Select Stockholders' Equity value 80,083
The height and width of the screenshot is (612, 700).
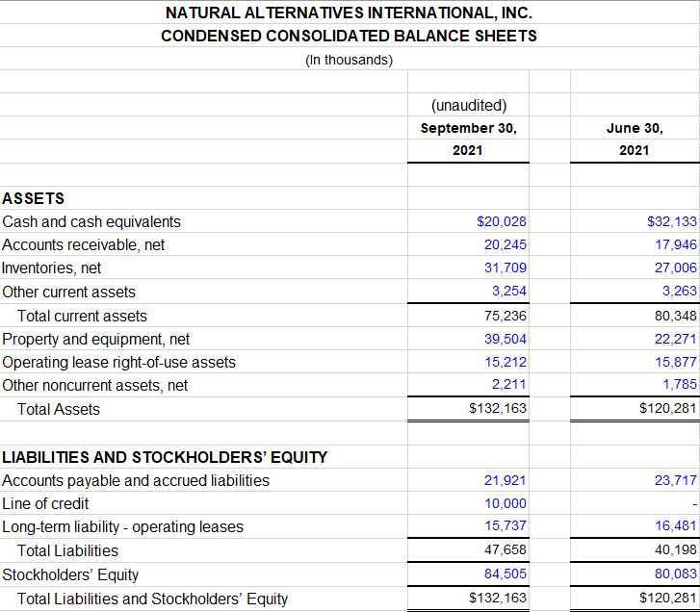tap(676, 574)
